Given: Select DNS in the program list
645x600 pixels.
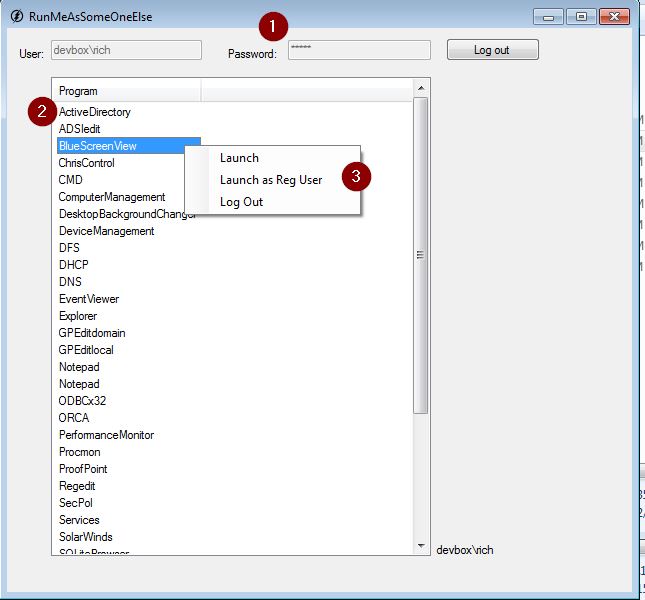Looking at the screenshot, I should 70,282.
